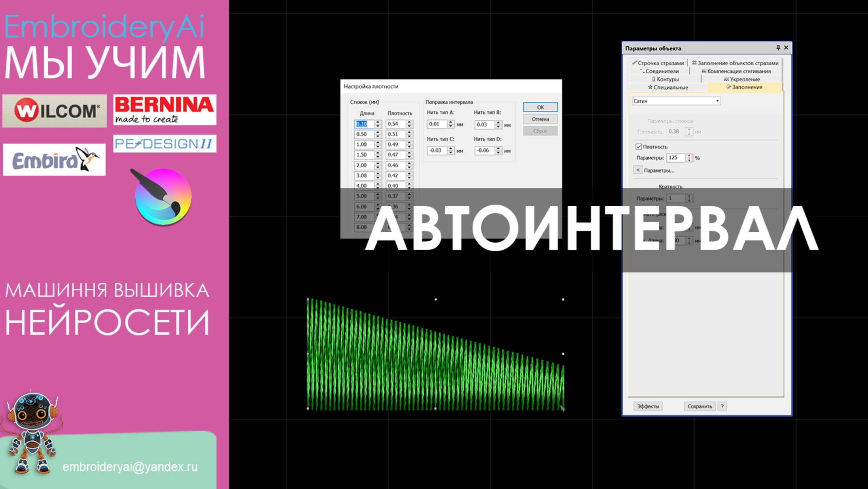Click the collapse arrow beside Параметры...
Screen dimensions: 868x489
pos(637,170)
